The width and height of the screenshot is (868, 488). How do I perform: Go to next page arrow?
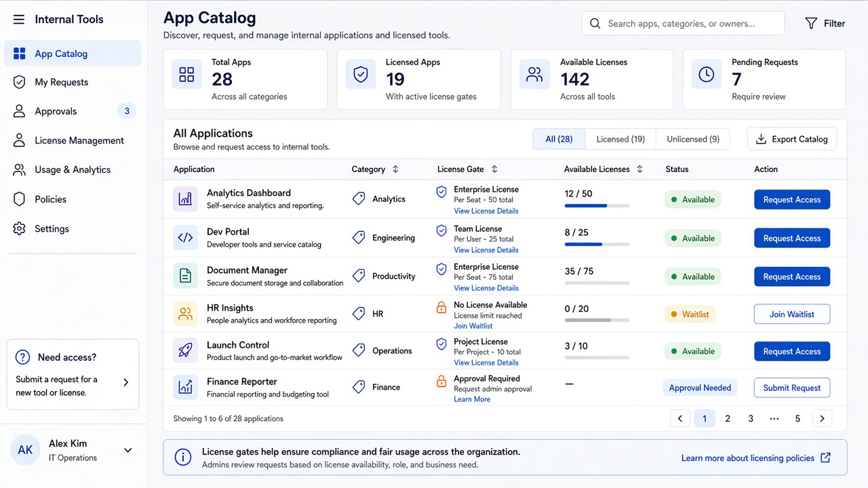pos(822,419)
